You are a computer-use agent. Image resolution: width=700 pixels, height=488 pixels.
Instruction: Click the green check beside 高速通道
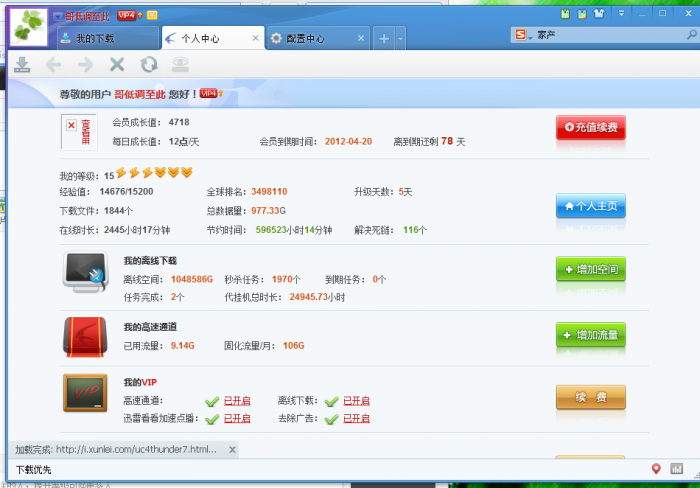coord(212,401)
